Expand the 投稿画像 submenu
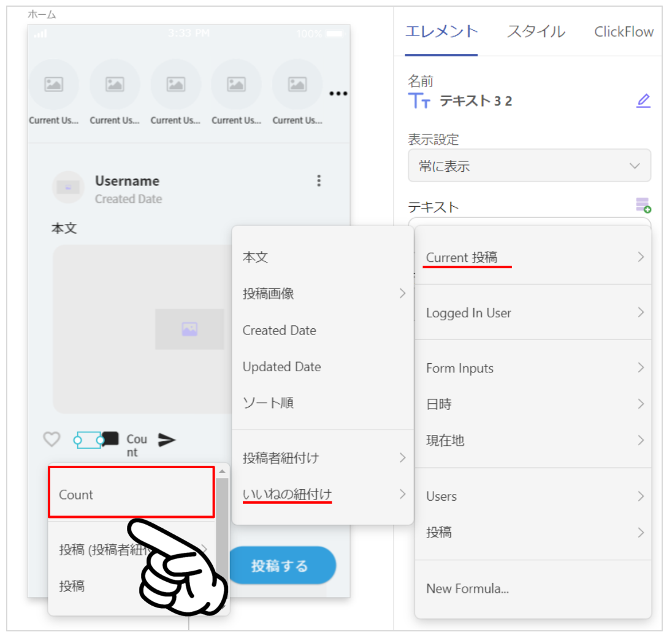672x640 pixels. tap(323, 293)
